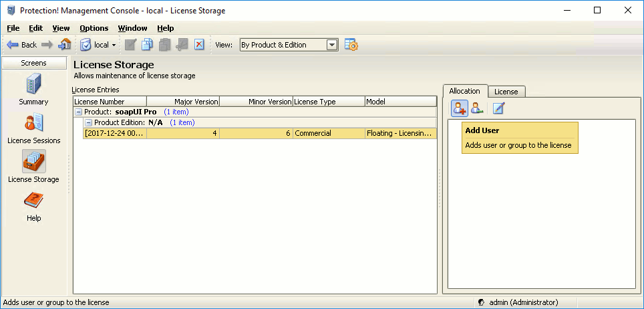
Task: Click the grey Forward arrow in toolbar
Action: pyautogui.click(x=47, y=45)
